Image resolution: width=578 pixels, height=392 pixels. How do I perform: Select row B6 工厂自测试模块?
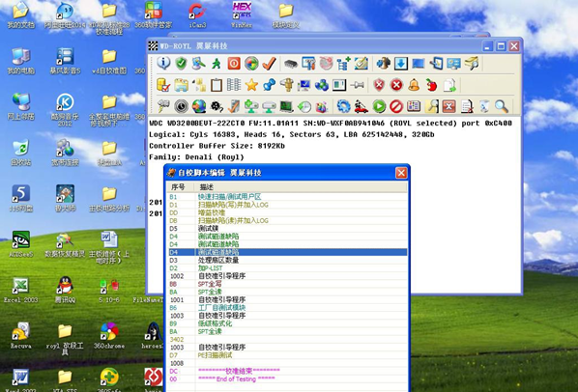tap(287, 308)
